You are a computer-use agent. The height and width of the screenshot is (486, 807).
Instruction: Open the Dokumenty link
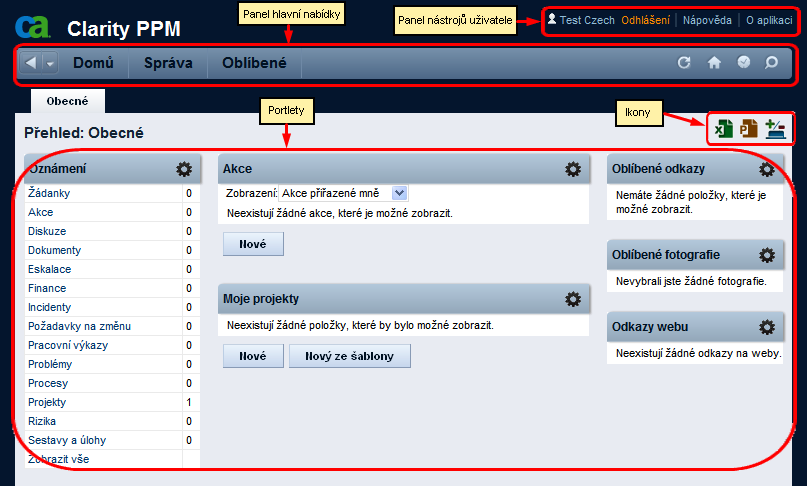55,250
